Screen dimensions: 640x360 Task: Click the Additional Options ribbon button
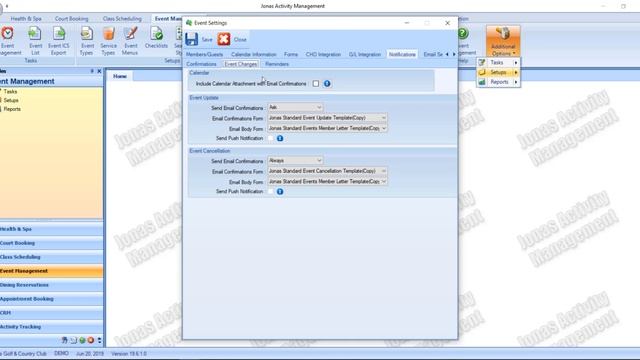pyautogui.click(x=503, y=41)
